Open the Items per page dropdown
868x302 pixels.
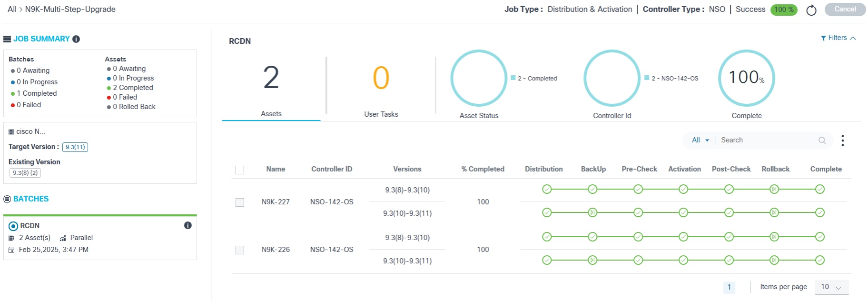coord(831,287)
